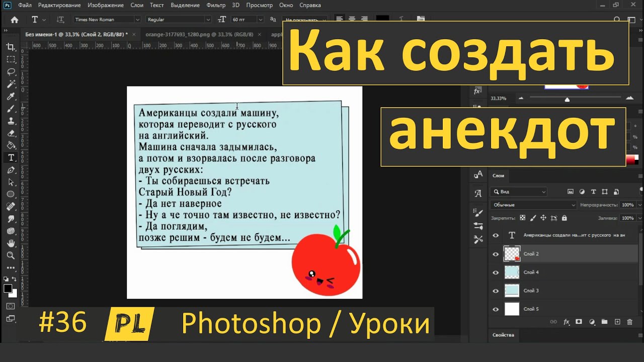
Task: Hide layer Слой 4
Action: 496,272
